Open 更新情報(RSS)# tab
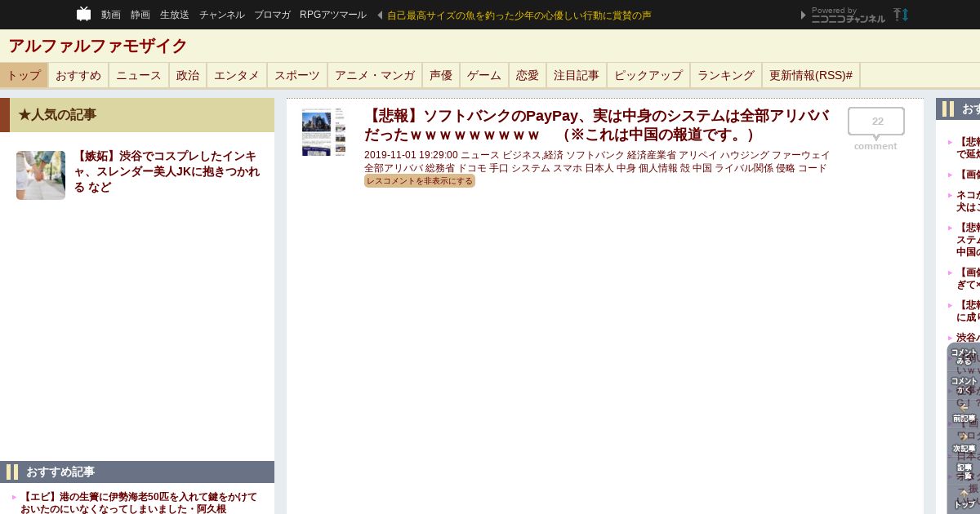Viewport: 980px width, 514px height. click(811, 75)
